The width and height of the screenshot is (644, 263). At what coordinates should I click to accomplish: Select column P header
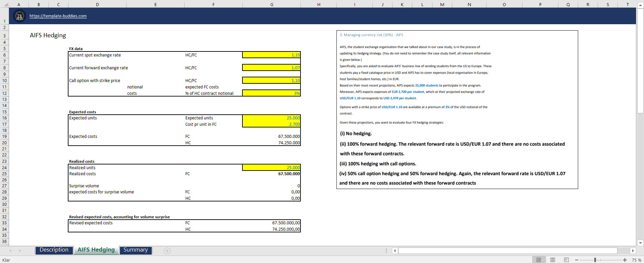pos(540,4)
